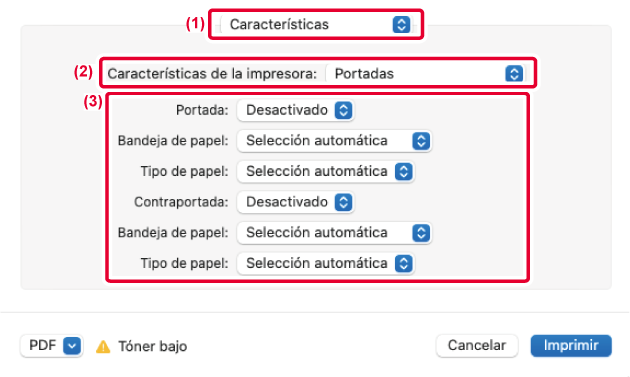Open the Bandeja de papel dropdown under Contraportada
This screenshot has width=630, height=377.
(x=334, y=233)
